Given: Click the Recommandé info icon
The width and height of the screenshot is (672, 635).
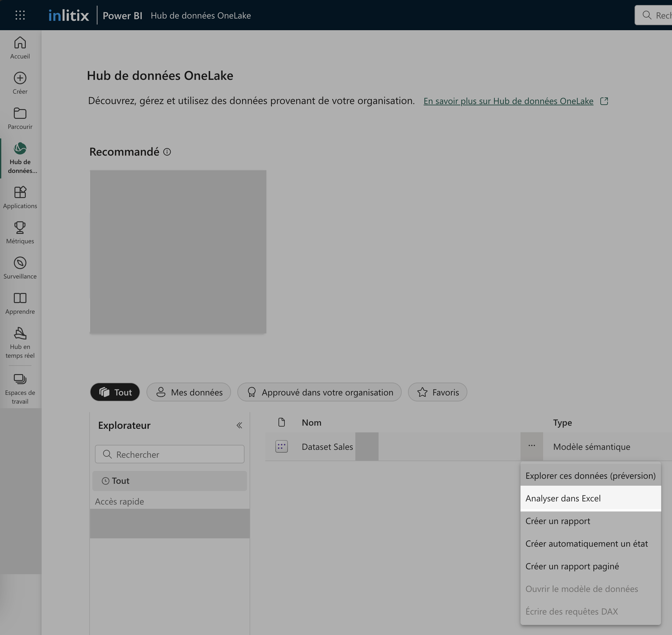Looking at the screenshot, I should pos(167,152).
